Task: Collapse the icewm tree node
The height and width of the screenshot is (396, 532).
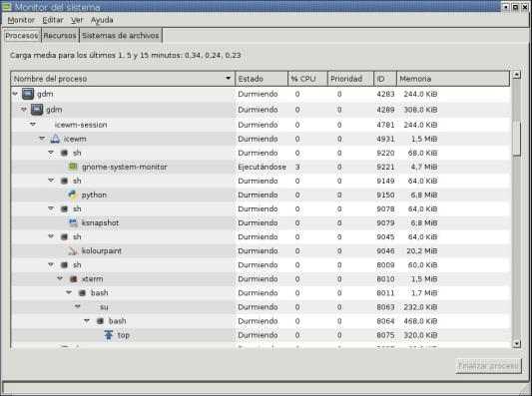Action: tap(42, 138)
